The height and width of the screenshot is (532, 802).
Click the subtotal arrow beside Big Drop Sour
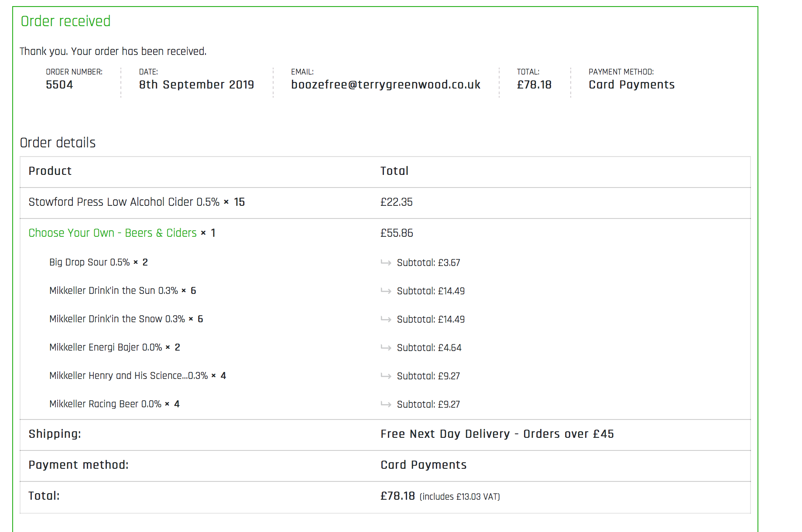(386, 263)
